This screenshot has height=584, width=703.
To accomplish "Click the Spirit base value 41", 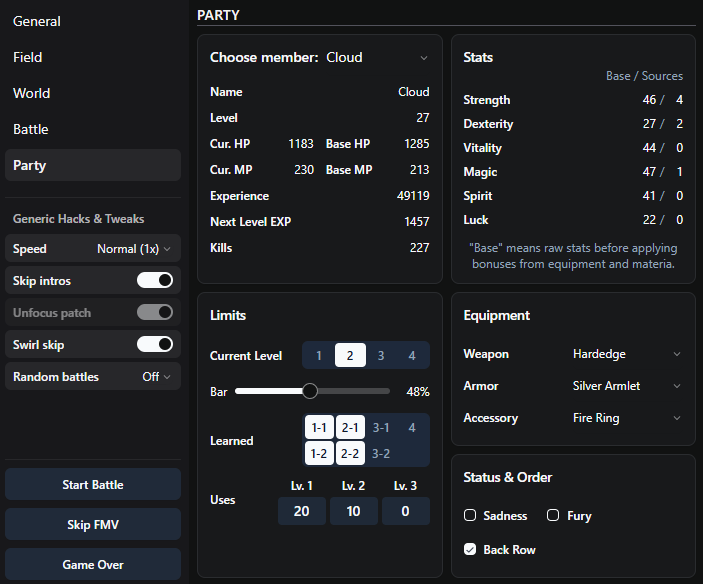I will click(649, 195).
